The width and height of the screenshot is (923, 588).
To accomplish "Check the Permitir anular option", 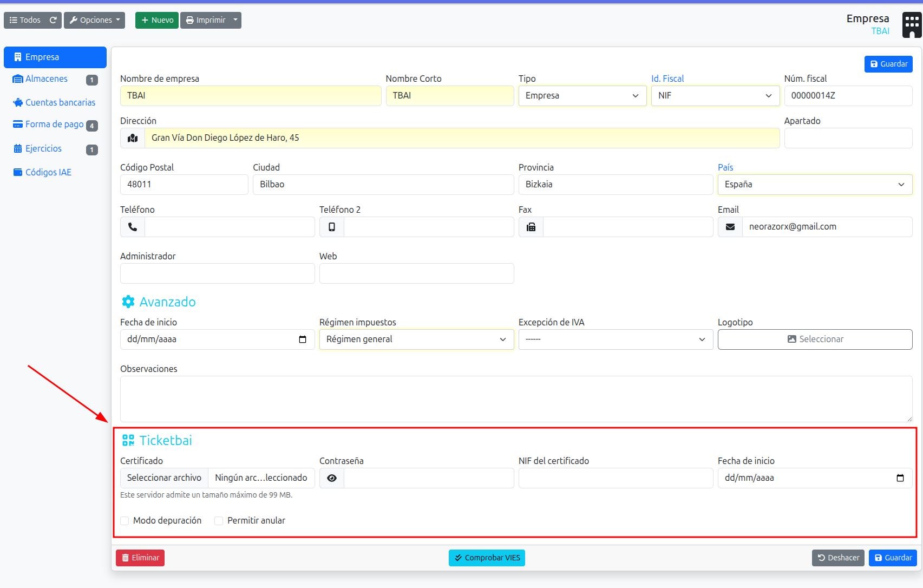I will (x=219, y=520).
